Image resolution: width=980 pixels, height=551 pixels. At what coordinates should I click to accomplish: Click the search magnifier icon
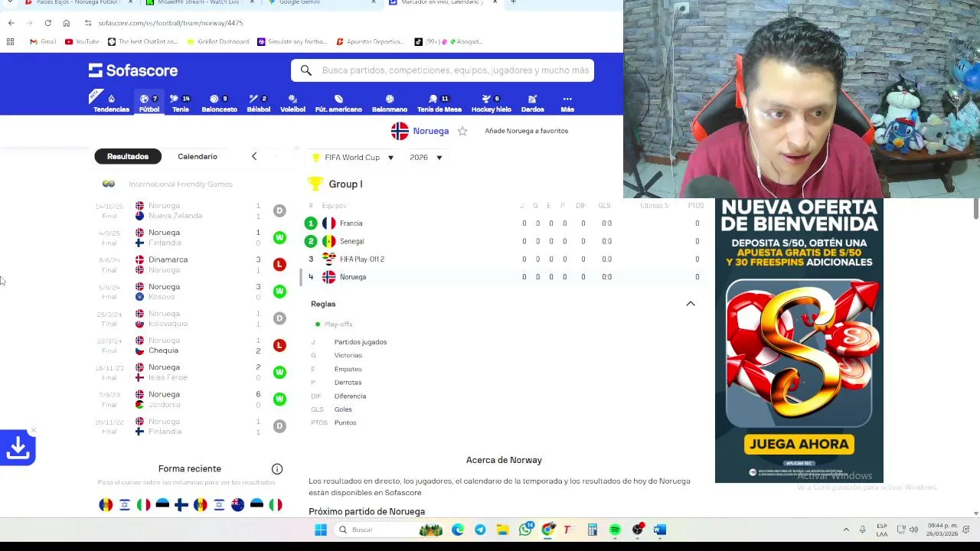pos(306,70)
